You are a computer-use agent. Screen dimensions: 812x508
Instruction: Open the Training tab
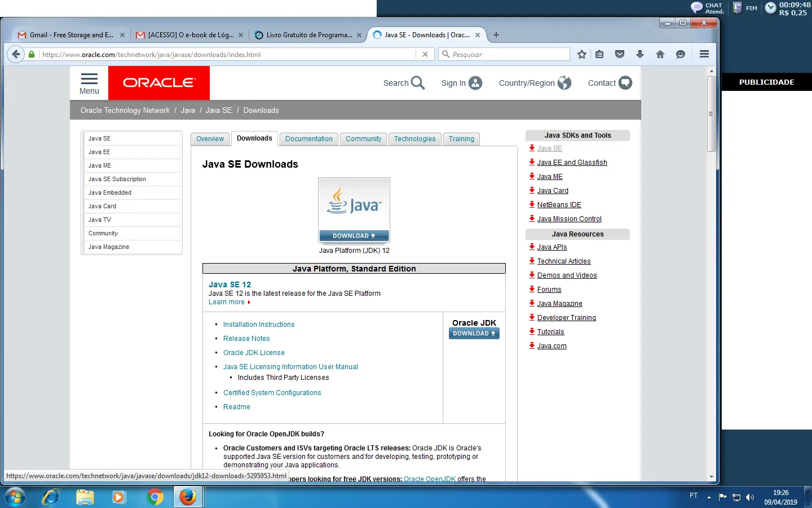[x=461, y=139]
